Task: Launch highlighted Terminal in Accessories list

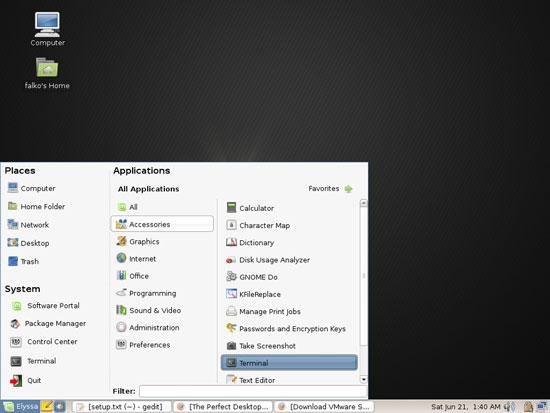Action: point(289,362)
